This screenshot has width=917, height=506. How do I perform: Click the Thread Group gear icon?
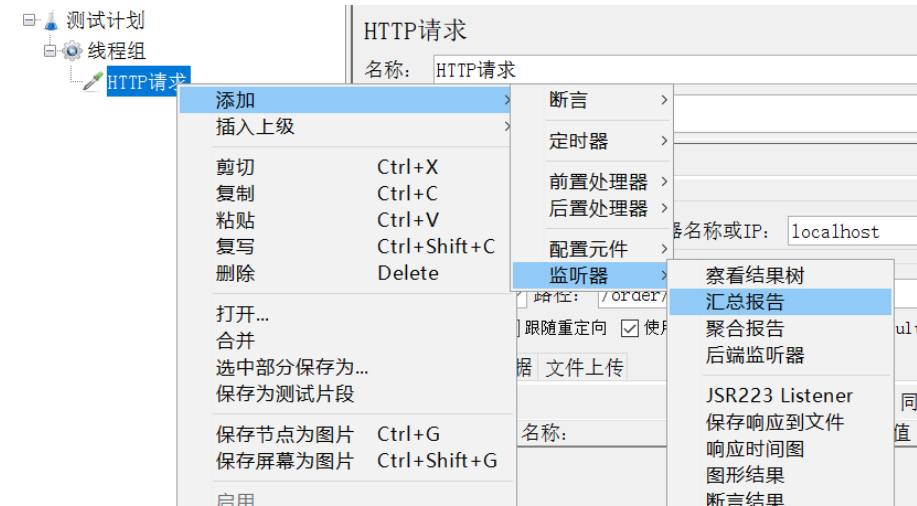72,51
